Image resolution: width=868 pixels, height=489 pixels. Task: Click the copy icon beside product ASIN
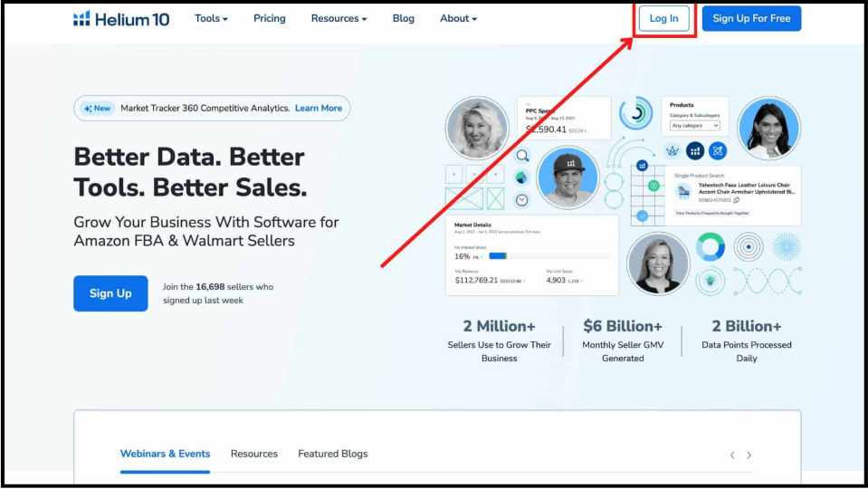(736, 200)
